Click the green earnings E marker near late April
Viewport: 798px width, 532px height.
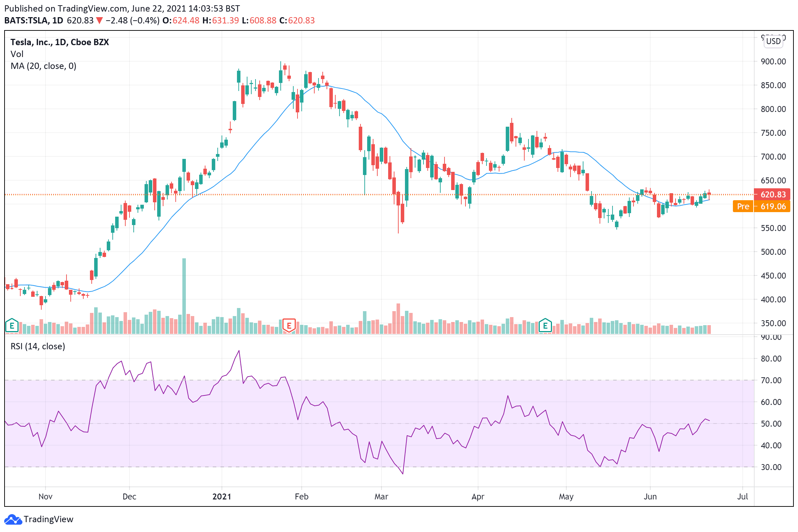pos(545,325)
